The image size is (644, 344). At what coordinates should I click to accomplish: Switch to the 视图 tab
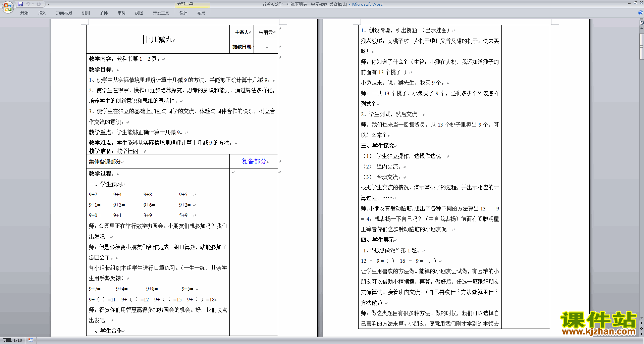139,13
